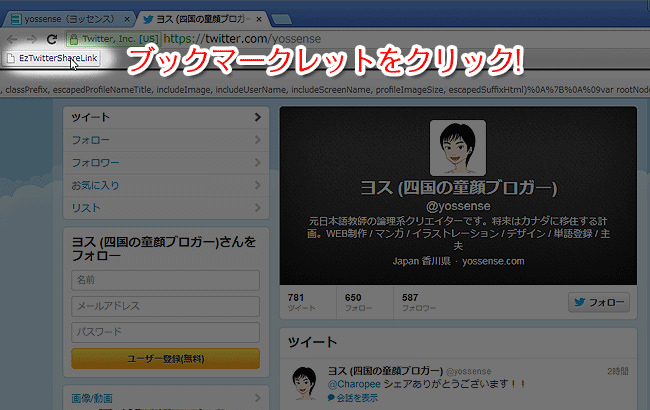Open the @Charopee mention link
Viewport: 650px width, 410px height.
pos(354,384)
